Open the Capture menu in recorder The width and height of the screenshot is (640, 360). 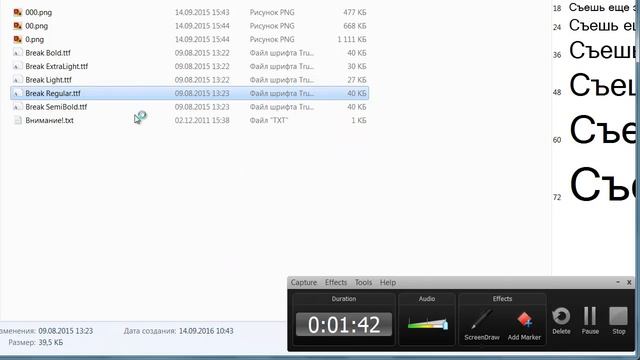pos(304,282)
